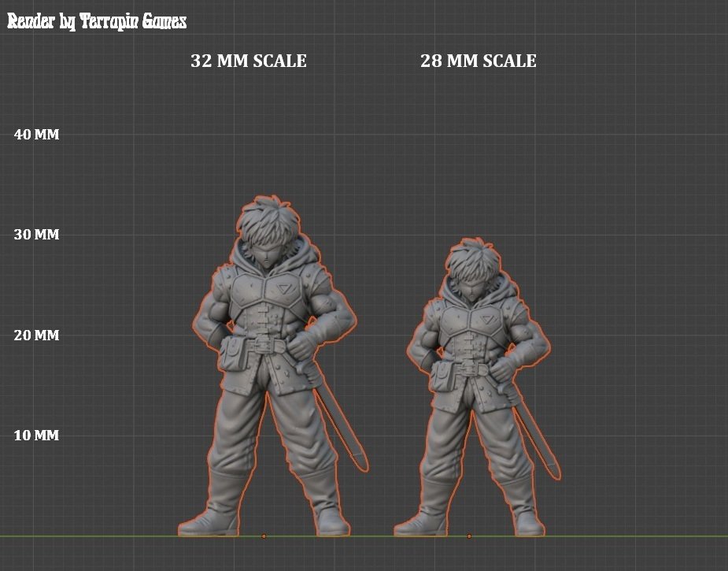Click the '32 MM SCALE' heading
728x571 pixels.
(x=249, y=61)
